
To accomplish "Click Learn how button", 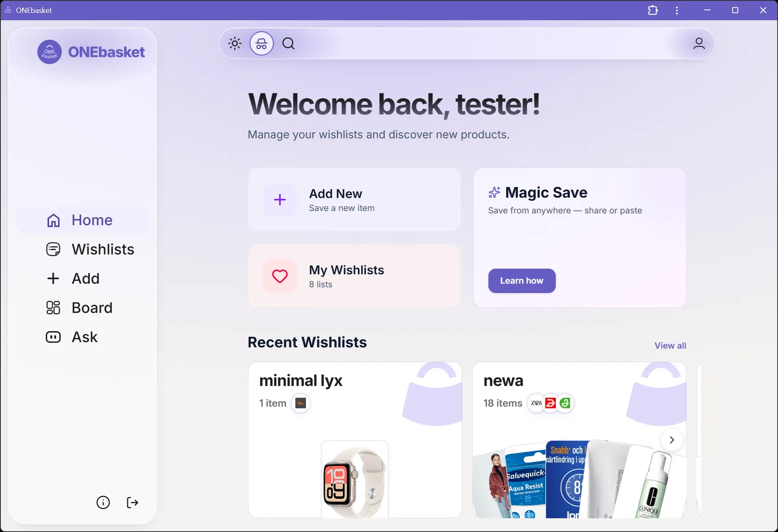I will (x=522, y=281).
